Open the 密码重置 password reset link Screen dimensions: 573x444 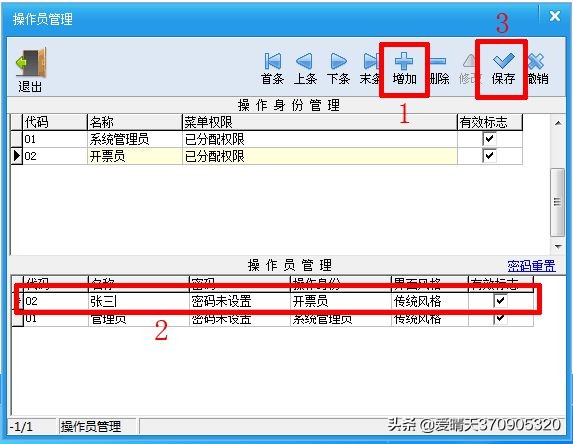coord(531,266)
